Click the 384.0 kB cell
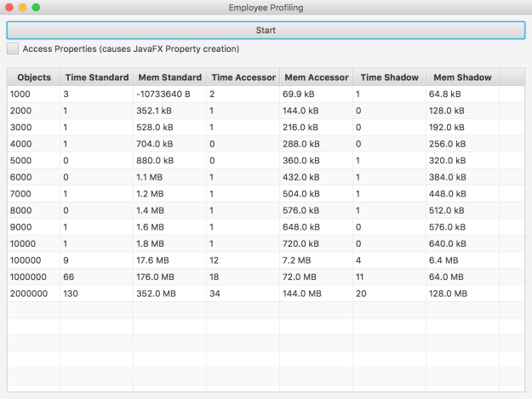This screenshot has height=399, width=532. (x=462, y=177)
